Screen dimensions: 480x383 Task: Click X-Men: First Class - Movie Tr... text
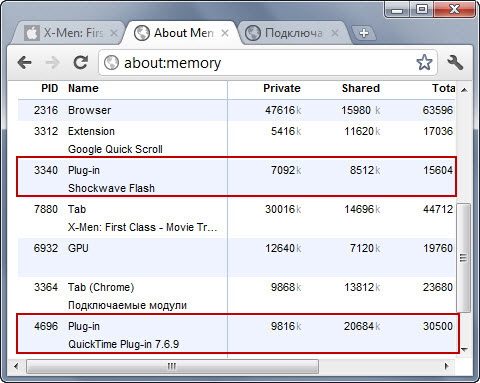[x=143, y=227]
